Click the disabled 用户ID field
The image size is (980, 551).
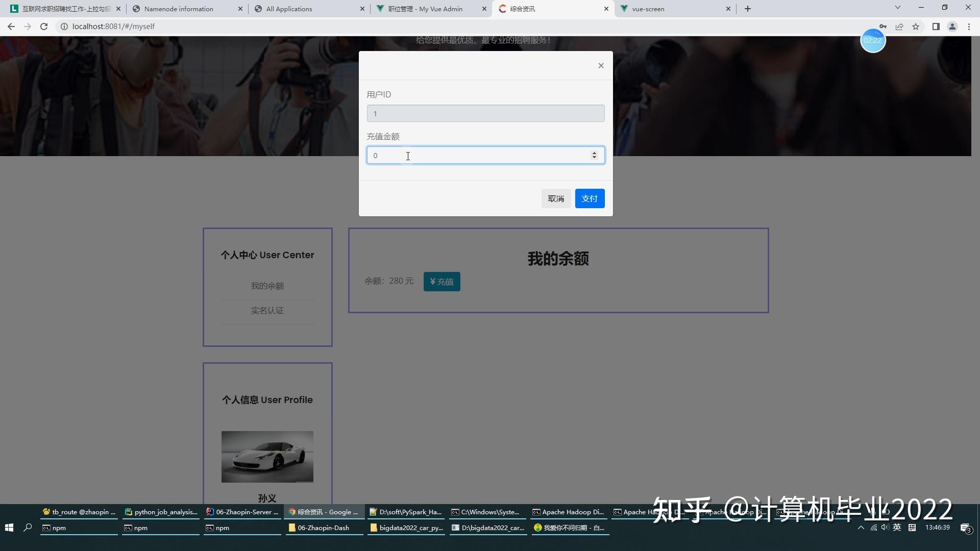485,114
